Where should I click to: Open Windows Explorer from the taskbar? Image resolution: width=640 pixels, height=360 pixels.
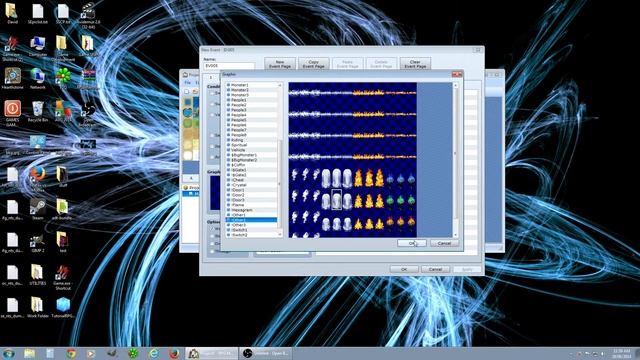coord(29,353)
